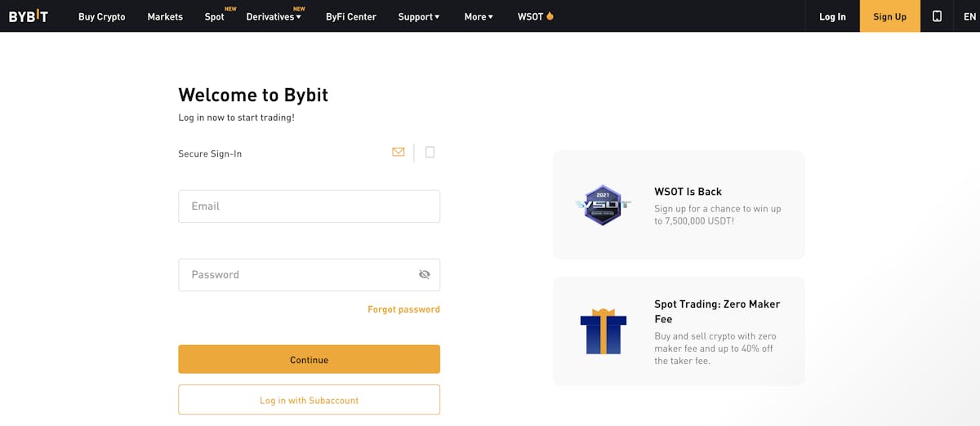Open the Spot trading menu

(215, 16)
